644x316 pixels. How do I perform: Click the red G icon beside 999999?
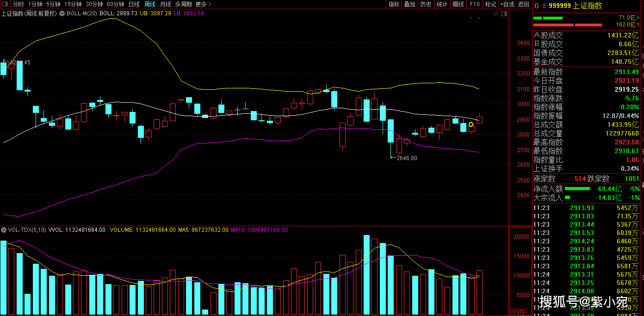point(537,6)
